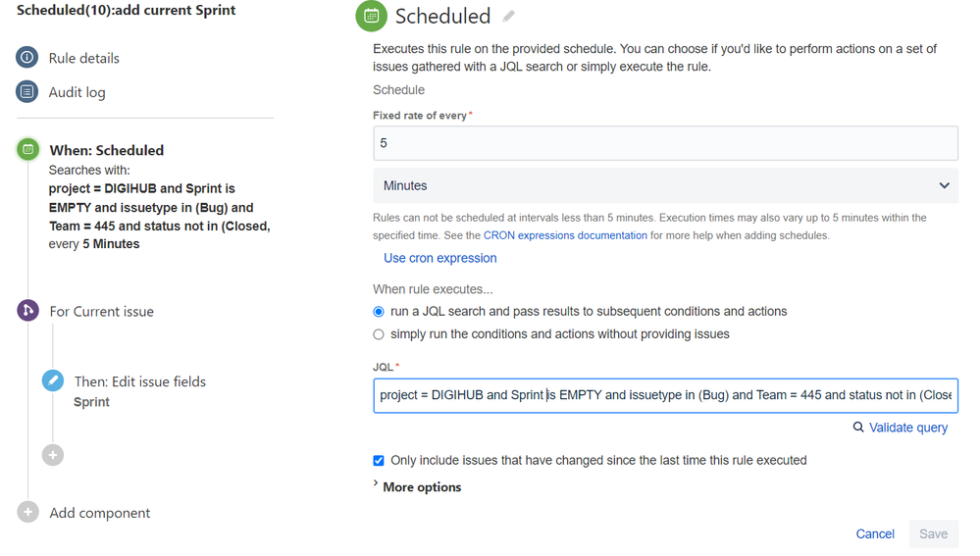Viewport: 980px width, 556px height.
Task: Select the green Scheduled trigger calendar icon
Action: (x=28, y=149)
